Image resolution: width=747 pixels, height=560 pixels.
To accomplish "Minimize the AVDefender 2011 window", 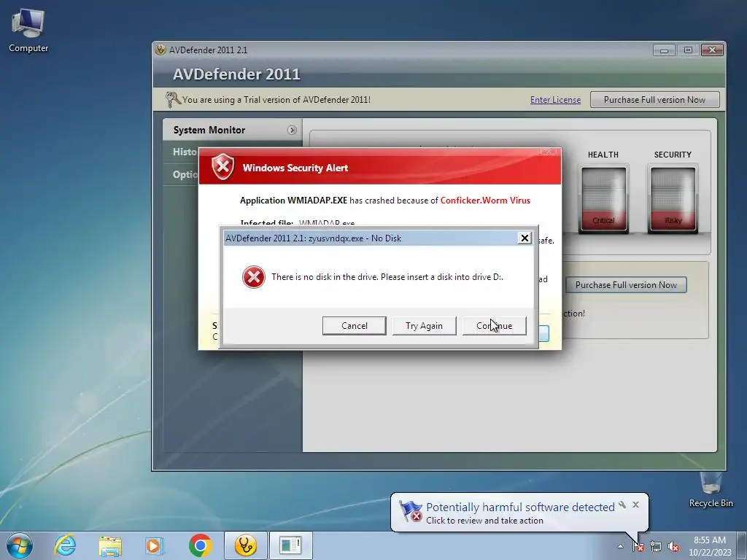I will [664, 50].
